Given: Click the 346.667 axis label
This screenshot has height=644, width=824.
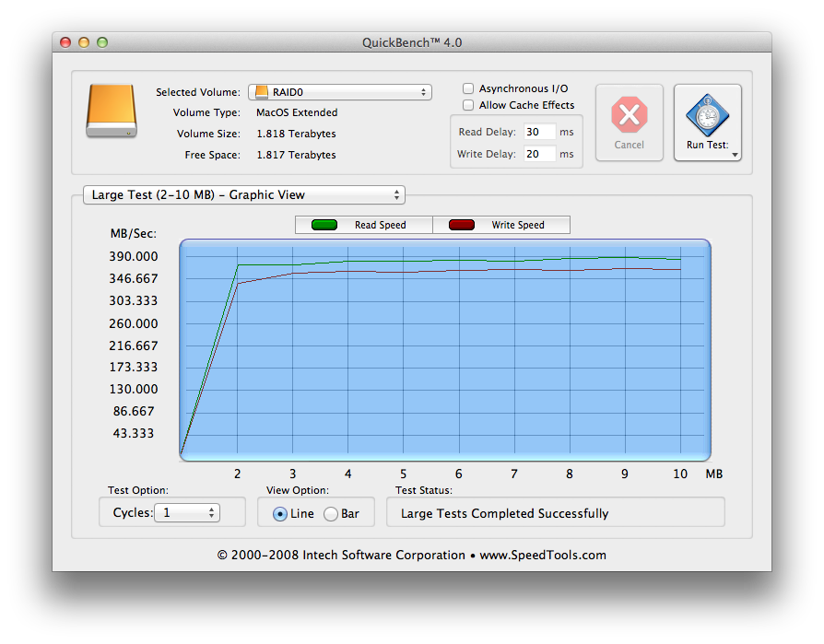Looking at the screenshot, I should pyautogui.click(x=134, y=278).
